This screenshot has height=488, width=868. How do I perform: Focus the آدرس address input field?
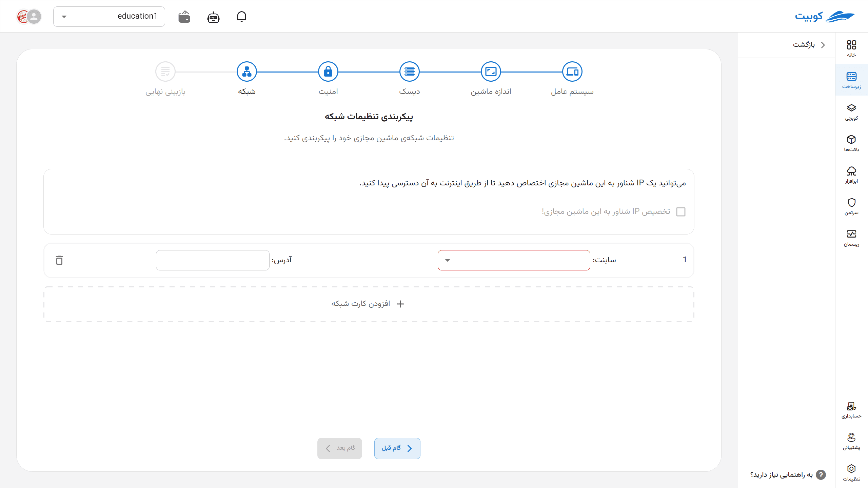[213, 260]
